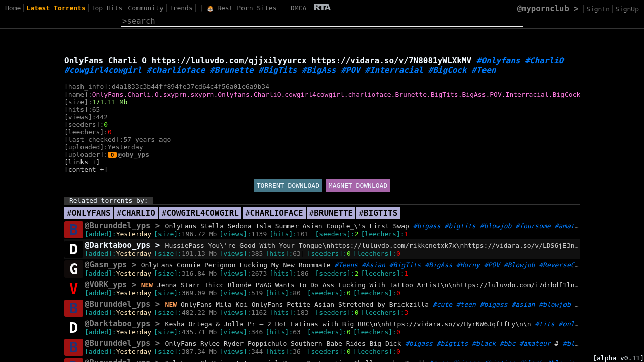Open the #Brunette hashtag in the title
The image size is (644, 362).
[232, 70]
